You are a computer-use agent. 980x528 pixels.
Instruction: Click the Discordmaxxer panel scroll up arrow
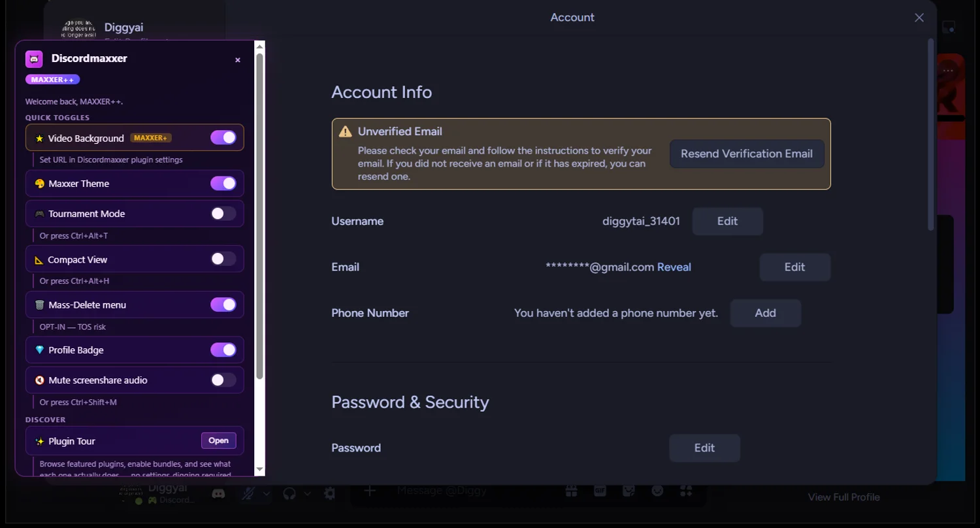coord(259,46)
